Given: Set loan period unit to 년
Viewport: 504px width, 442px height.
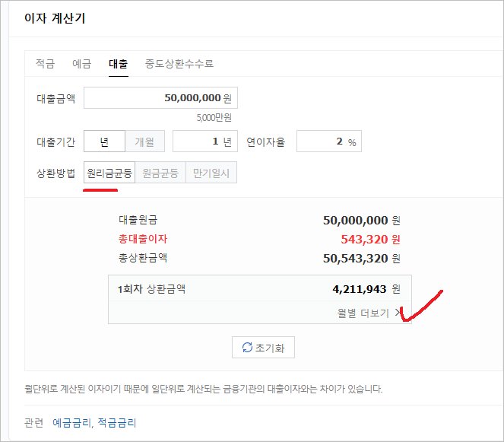Looking at the screenshot, I should pyautogui.click(x=104, y=142).
